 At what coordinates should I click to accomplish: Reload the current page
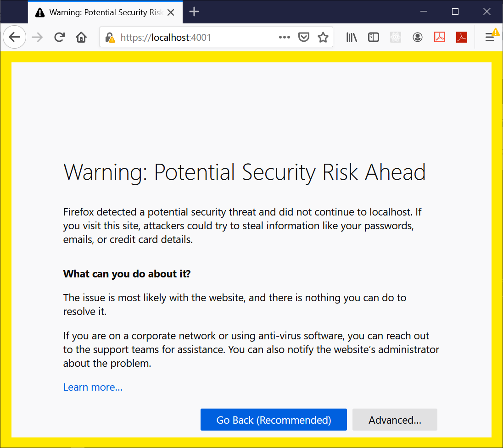pos(59,37)
